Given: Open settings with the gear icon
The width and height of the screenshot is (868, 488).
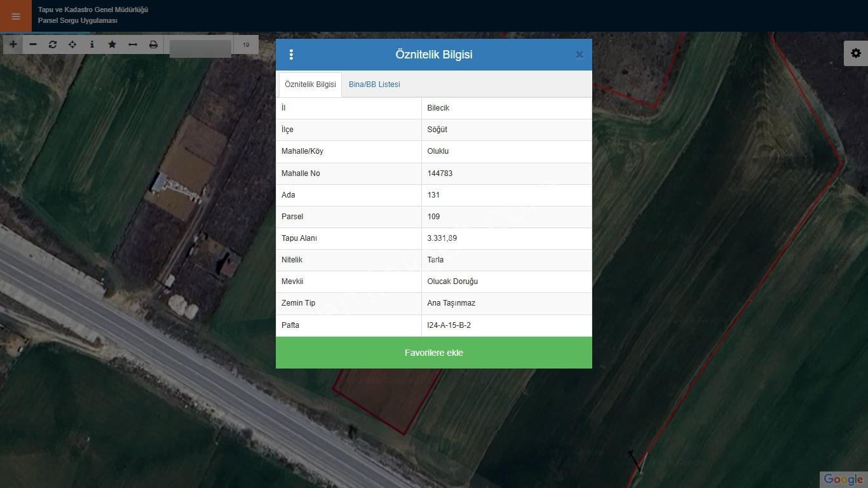Looking at the screenshot, I should (x=856, y=53).
